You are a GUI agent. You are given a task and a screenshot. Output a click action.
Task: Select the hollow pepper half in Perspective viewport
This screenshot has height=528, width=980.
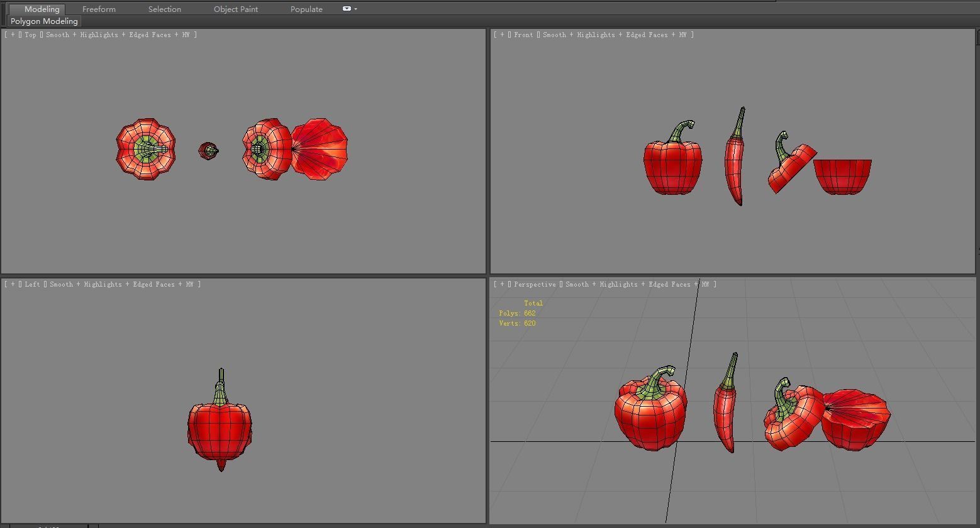(855, 421)
